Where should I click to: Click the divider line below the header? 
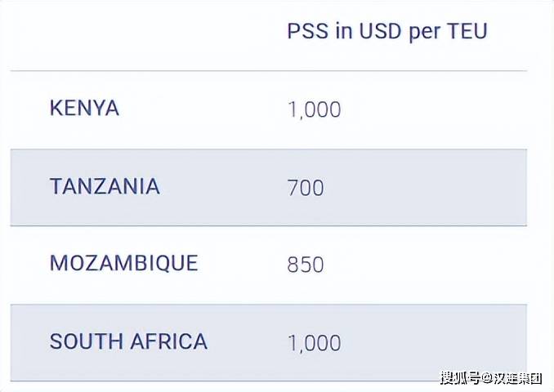pos(269,70)
